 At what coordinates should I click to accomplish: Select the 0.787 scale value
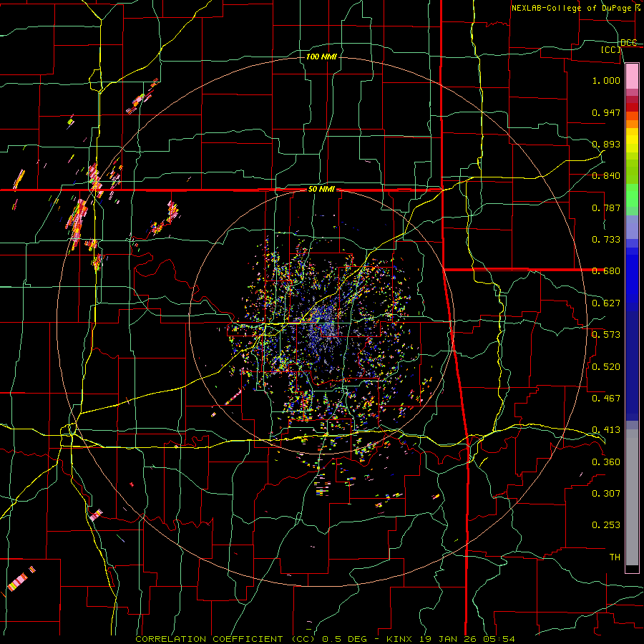click(606, 208)
